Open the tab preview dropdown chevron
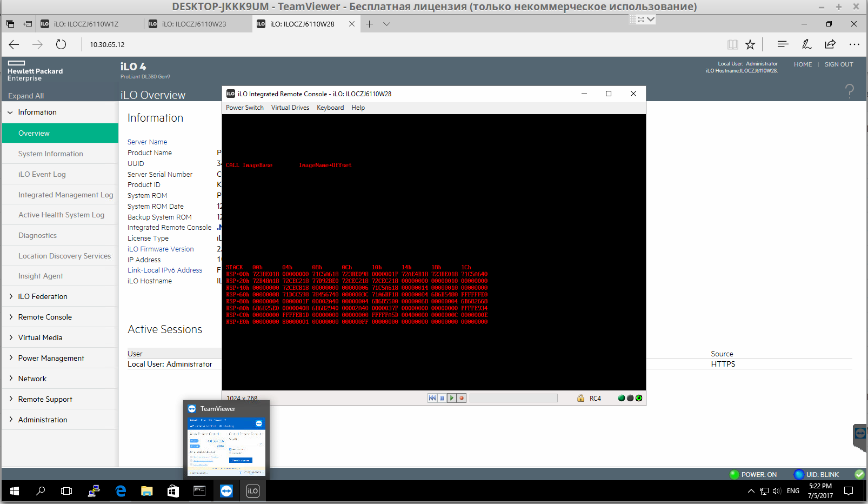The height and width of the screenshot is (504, 868). [386, 24]
